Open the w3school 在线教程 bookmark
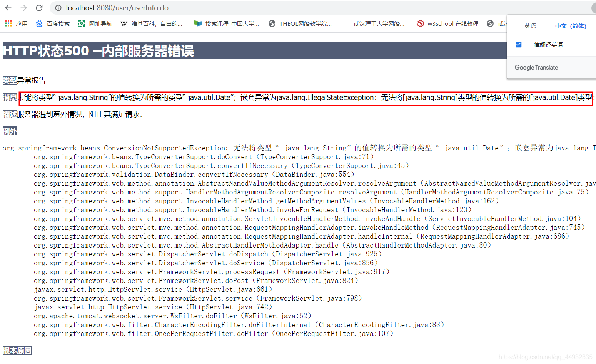Screen dimensions: 596x364 tap(447, 23)
